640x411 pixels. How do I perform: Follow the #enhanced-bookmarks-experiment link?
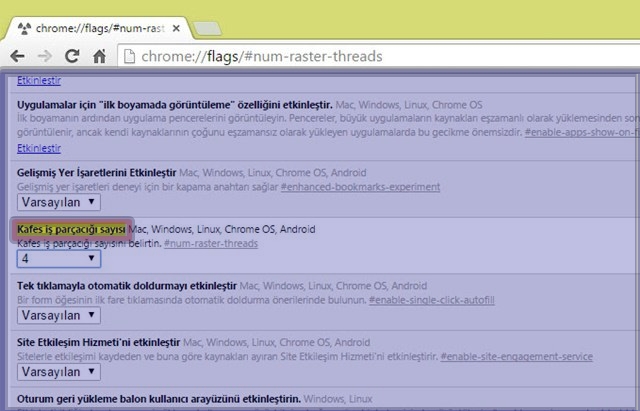[x=360, y=187]
